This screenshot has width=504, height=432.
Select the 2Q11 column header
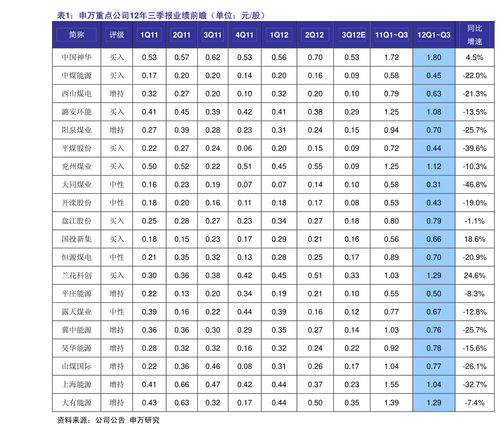point(182,35)
